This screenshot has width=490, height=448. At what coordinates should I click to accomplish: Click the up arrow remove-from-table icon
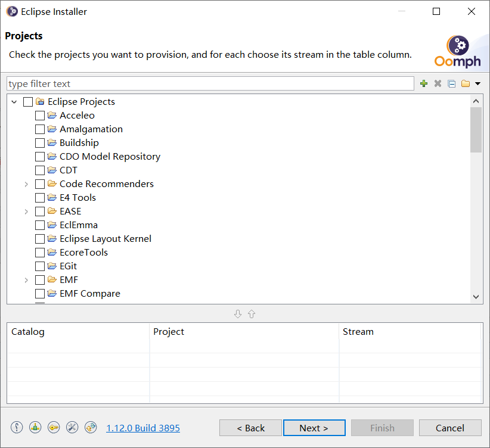point(252,314)
